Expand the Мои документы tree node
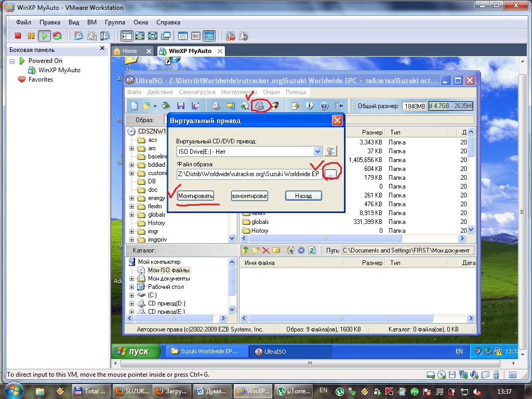The height and width of the screenshot is (399, 532). 132,278
